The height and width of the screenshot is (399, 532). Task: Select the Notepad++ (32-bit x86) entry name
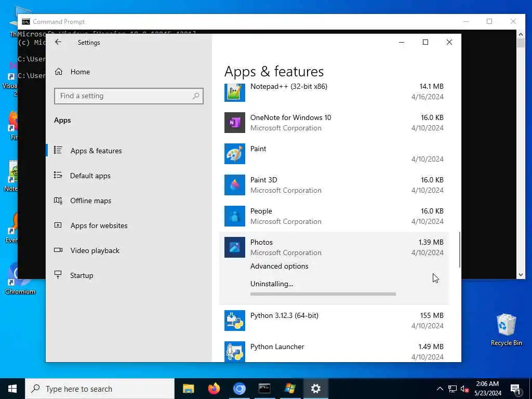point(289,87)
